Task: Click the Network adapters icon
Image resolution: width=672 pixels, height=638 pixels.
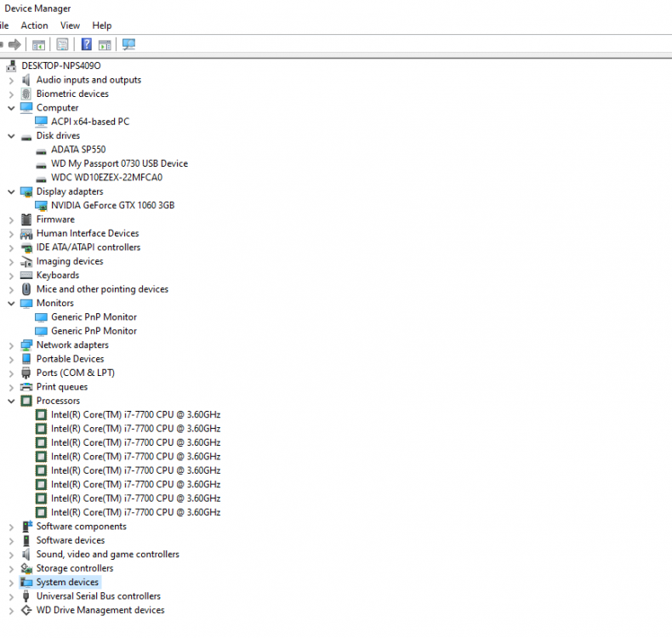Action: (26, 345)
